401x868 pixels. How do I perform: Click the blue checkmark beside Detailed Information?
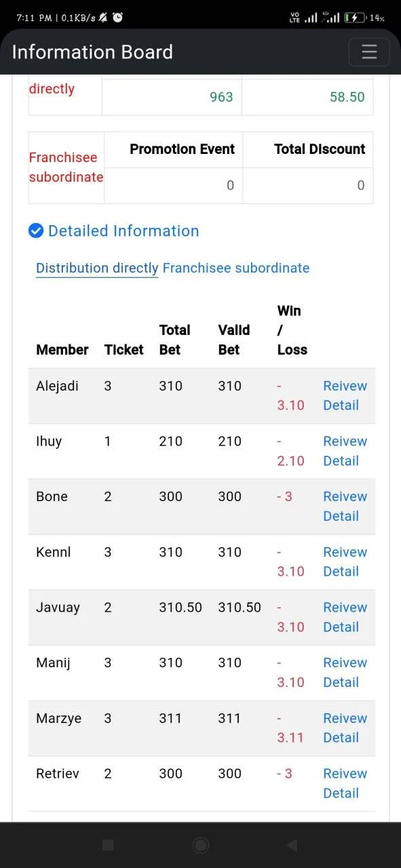36,231
